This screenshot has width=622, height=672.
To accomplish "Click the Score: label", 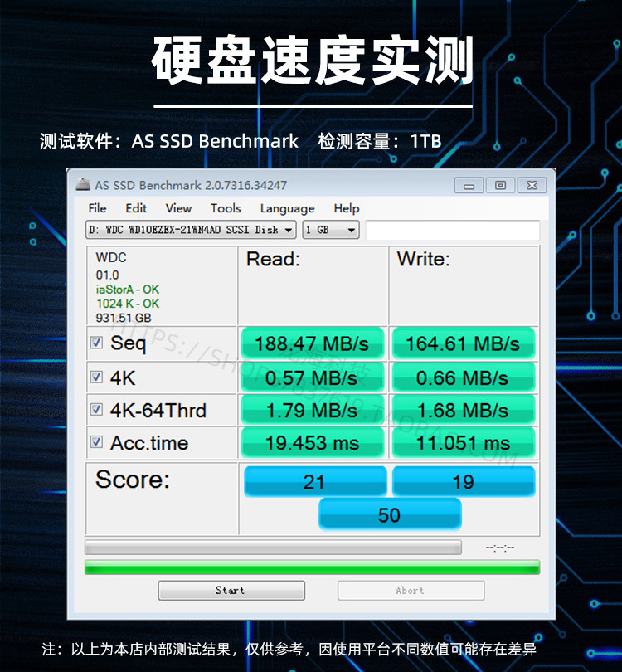I will point(133,480).
